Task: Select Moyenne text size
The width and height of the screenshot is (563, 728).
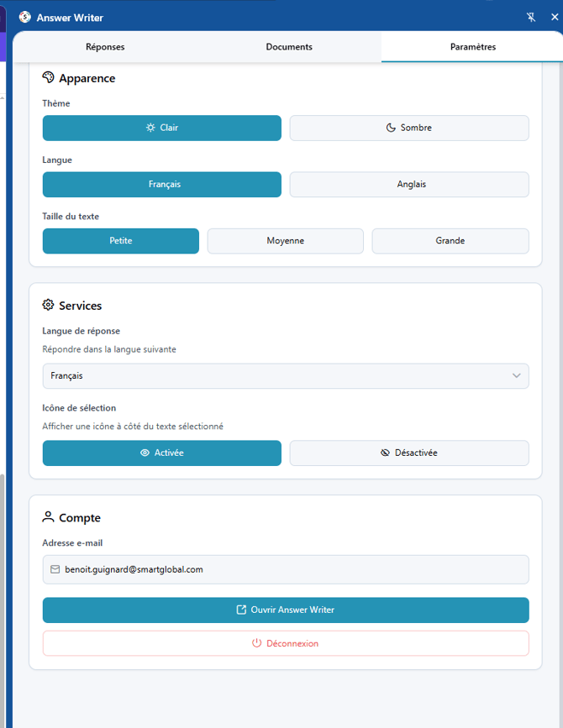Action: (x=285, y=241)
